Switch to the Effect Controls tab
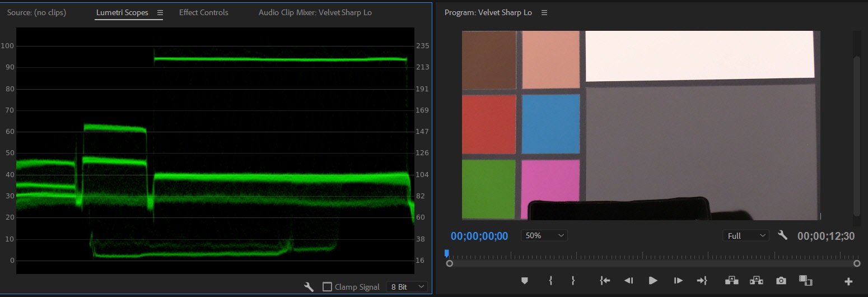This screenshot has height=297, width=868. click(x=204, y=12)
